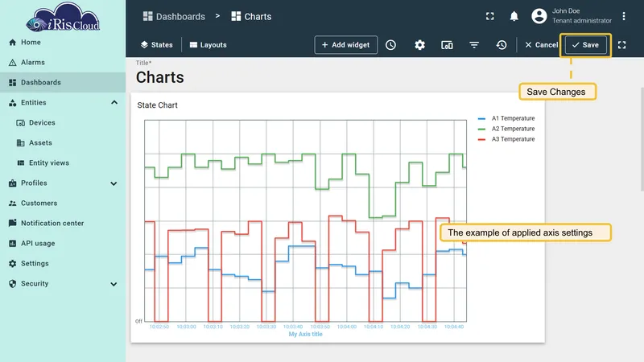This screenshot has height=362, width=644.
Task: Toggle A1 Temperature legend series
Action: 506,118
